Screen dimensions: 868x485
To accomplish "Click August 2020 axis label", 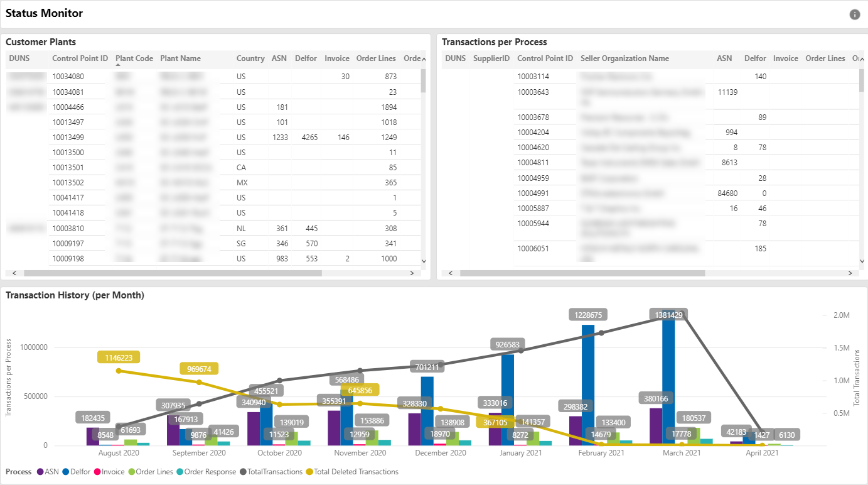I will click(x=119, y=453).
